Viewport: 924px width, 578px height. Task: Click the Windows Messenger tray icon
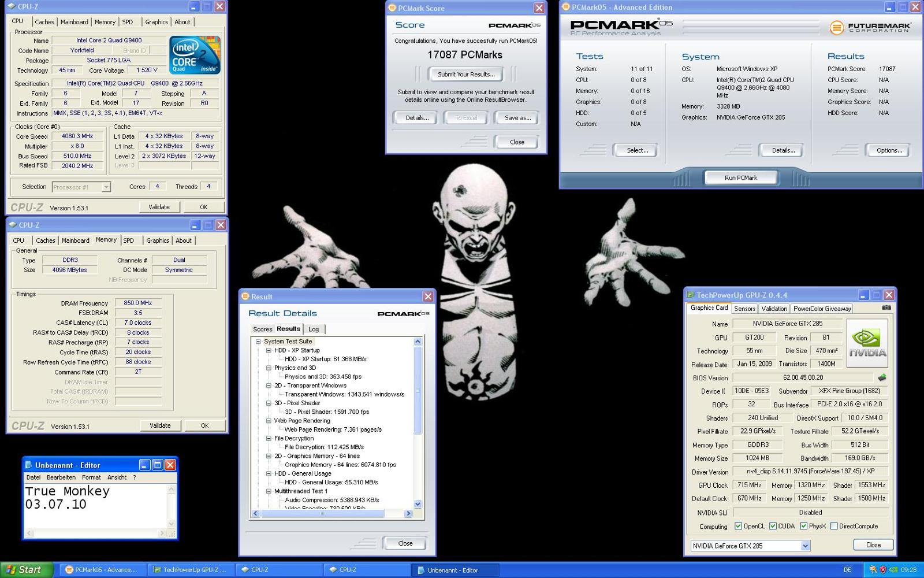click(873, 570)
